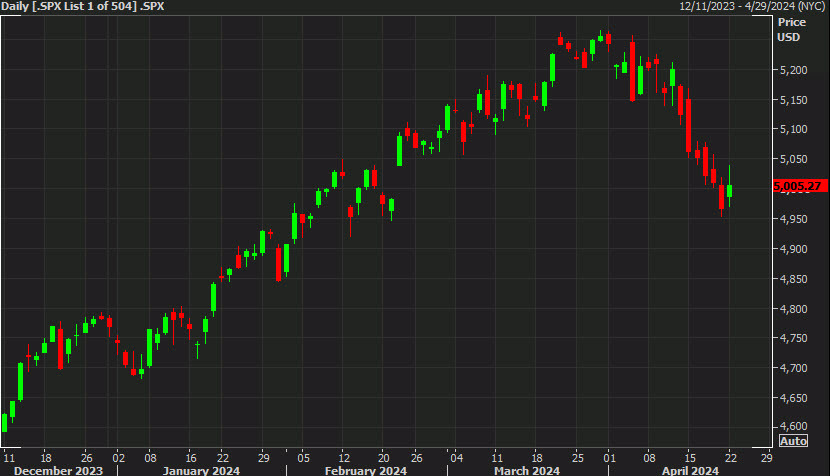Click the 4,650 price axis label
Viewport: 830px width, 476px height.
(793, 398)
